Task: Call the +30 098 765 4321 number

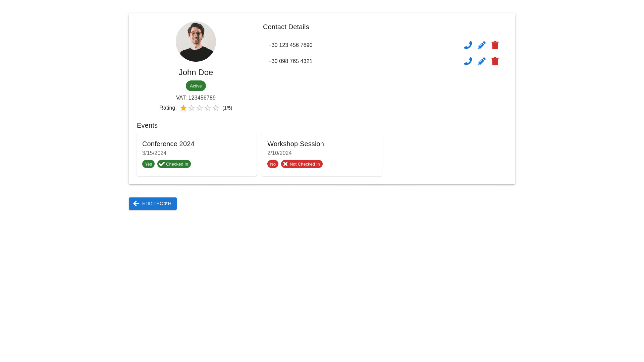Action: 468,61
